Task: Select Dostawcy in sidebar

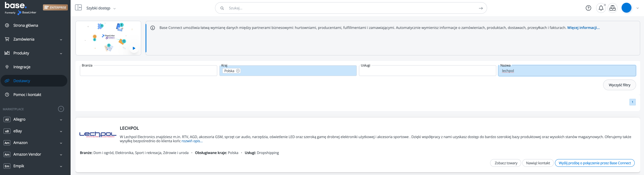Action: 34,81
